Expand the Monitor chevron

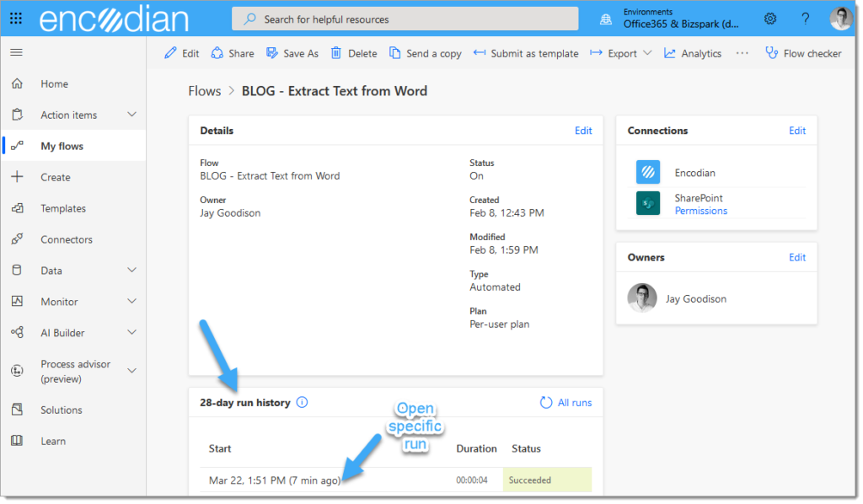131,302
